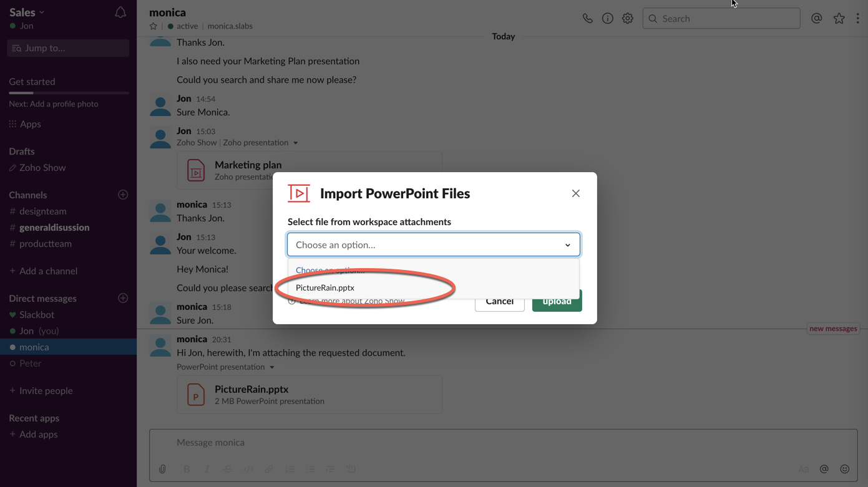Open the emoji picker

(x=845, y=469)
